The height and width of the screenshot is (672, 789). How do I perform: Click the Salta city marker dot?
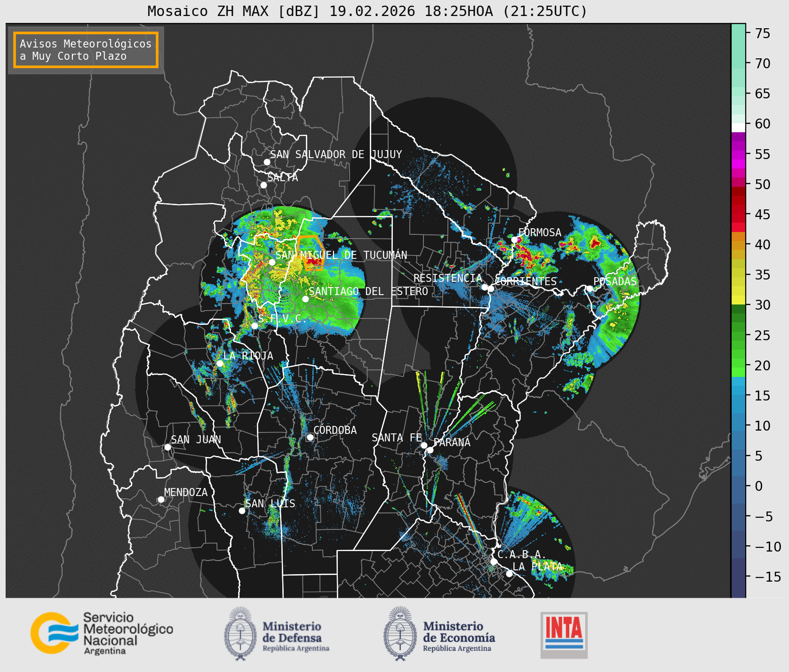(x=264, y=185)
